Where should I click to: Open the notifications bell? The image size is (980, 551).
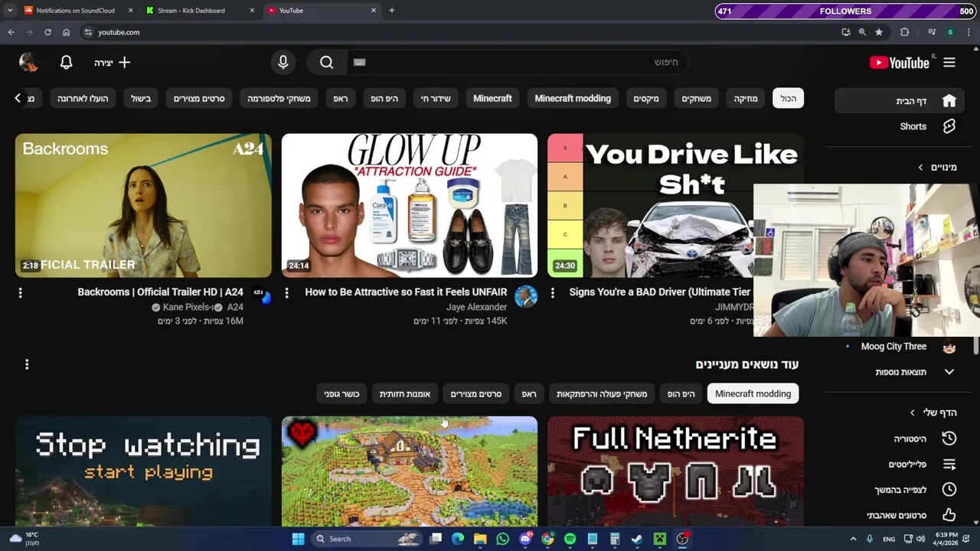click(67, 63)
